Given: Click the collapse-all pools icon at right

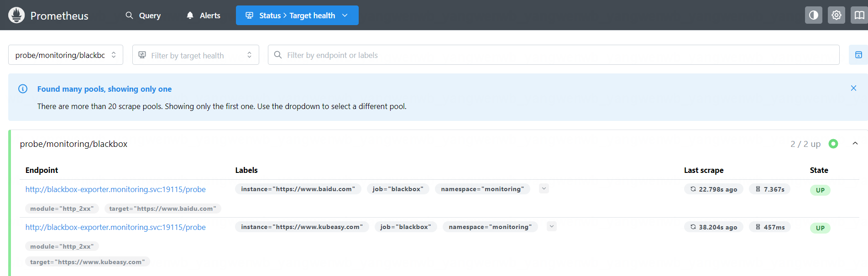Looking at the screenshot, I should click(858, 55).
